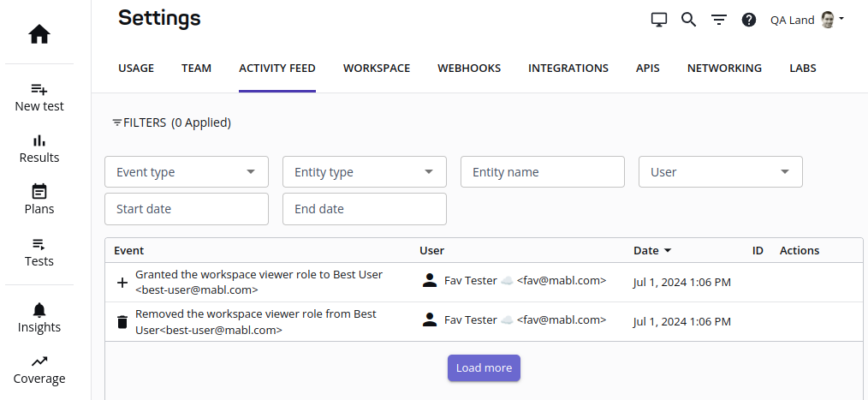
Task: Open search using magnifier icon
Action: [x=689, y=20]
